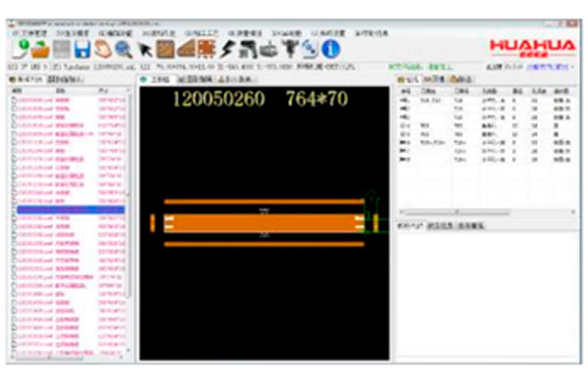Open info with the blue 'i' icon
Viewport: 588px width, 392px height.
click(x=330, y=50)
